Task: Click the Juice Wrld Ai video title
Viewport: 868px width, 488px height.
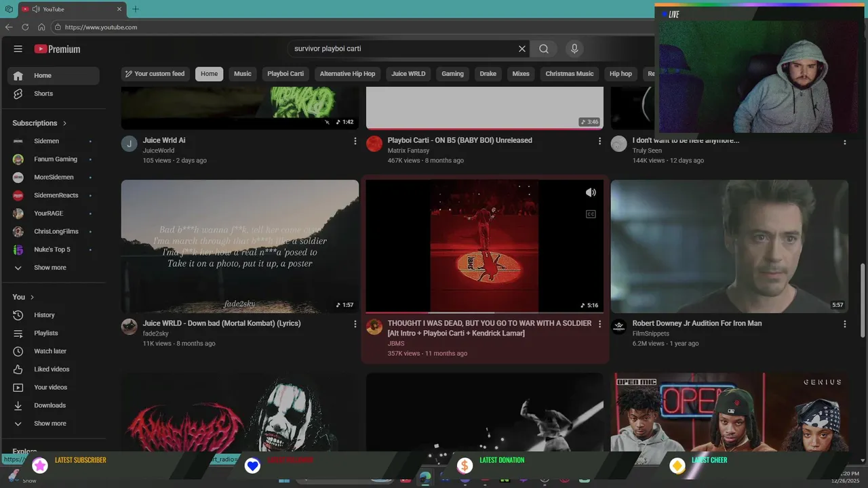Action: click(x=164, y=140)
